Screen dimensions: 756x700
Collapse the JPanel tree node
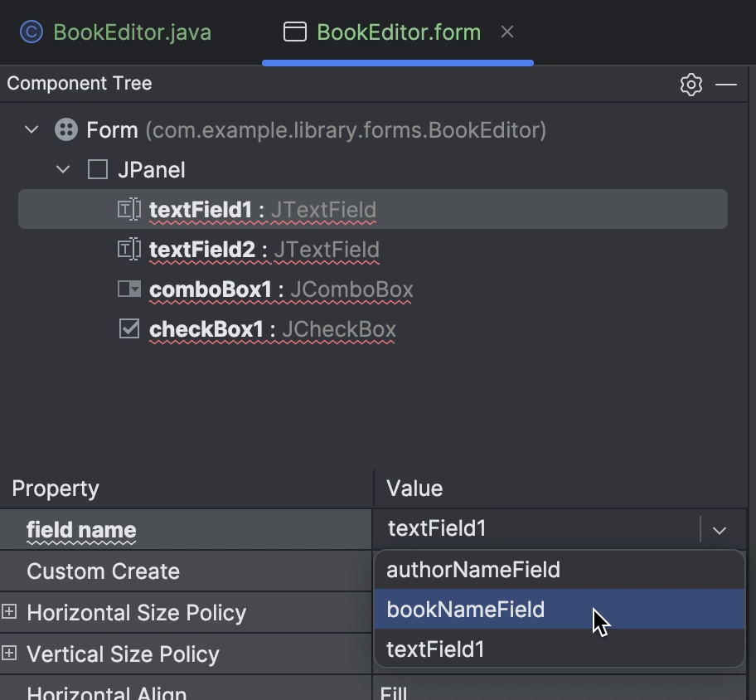click(63, 168)
